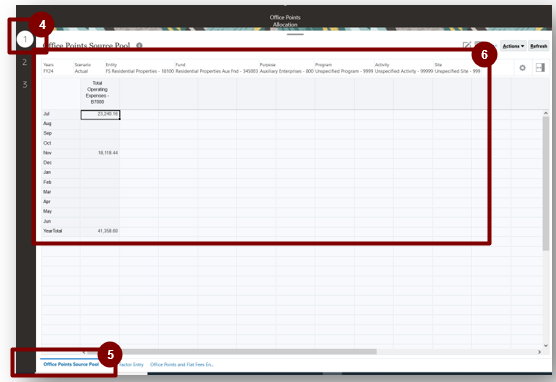Click the vertical scrollbar thumb
Viewport: 556px width, 382px height.
546,184
